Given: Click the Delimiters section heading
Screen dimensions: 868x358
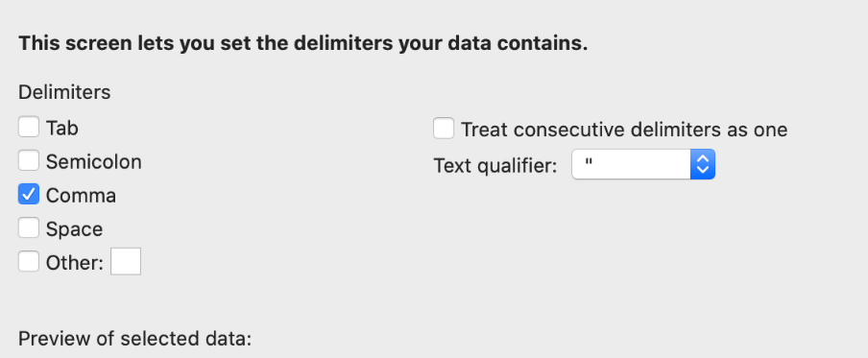Looking at the screenshot, I should [64, 92].
